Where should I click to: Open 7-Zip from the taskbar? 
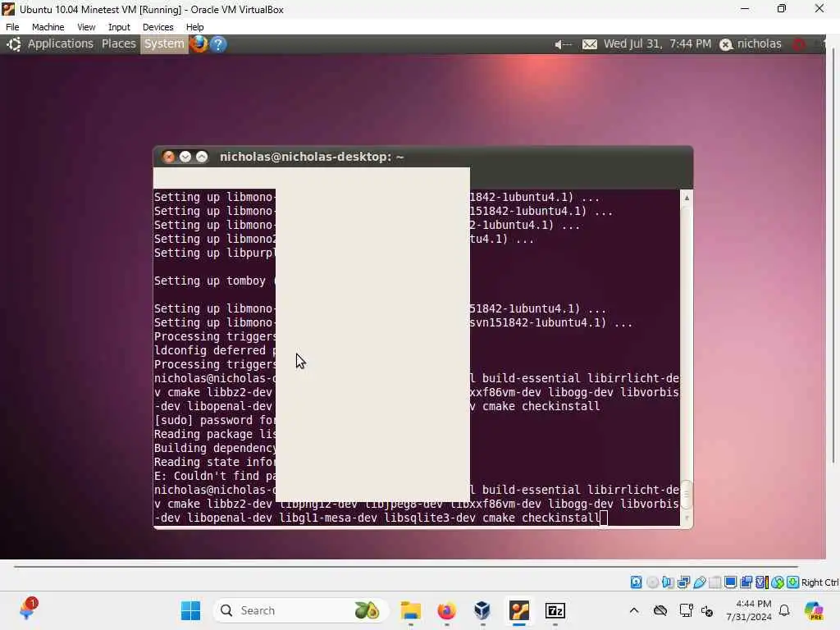coord(555,610)
